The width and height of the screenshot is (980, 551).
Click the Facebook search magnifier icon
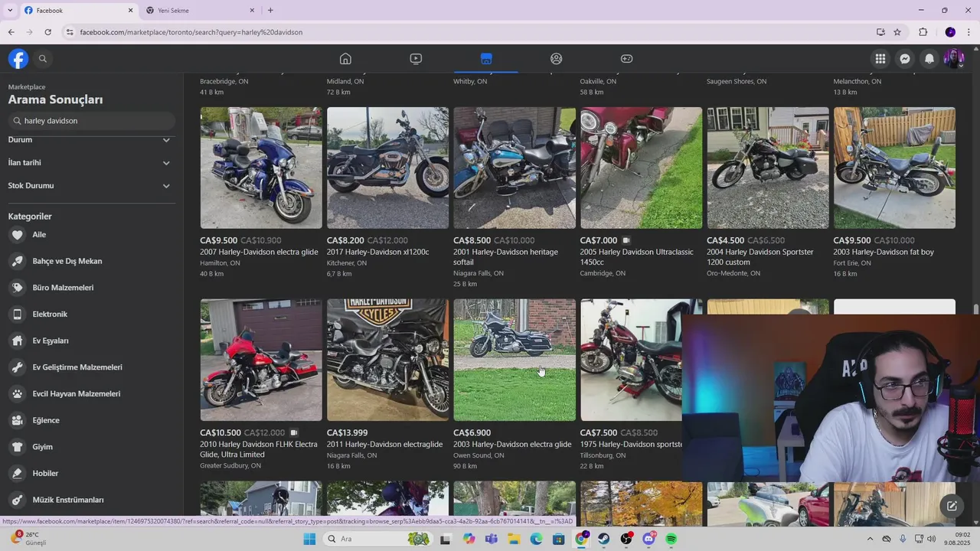[43, 59]
